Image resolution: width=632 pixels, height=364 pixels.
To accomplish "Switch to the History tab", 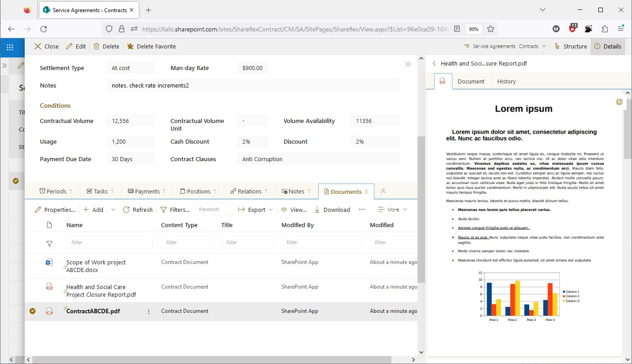I will click(x=506, y=81).
